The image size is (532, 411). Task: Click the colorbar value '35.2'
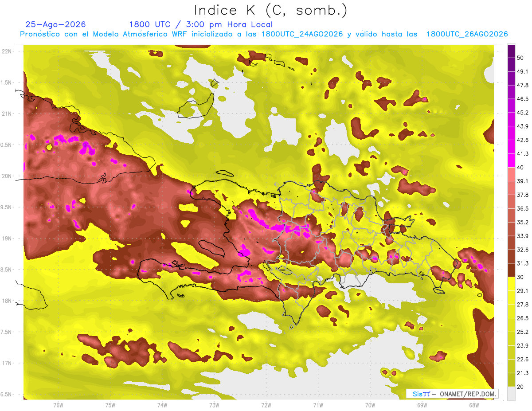(522, 222)
